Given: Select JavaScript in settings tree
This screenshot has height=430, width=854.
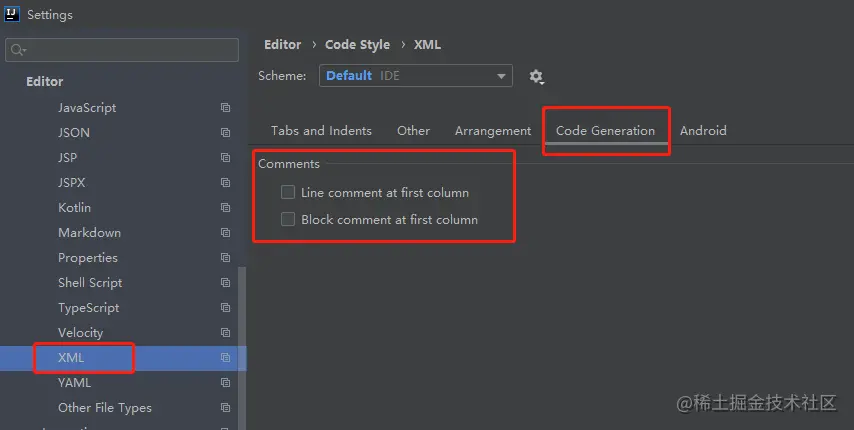Looking at the screenshot, I should [x=87, y=108].
